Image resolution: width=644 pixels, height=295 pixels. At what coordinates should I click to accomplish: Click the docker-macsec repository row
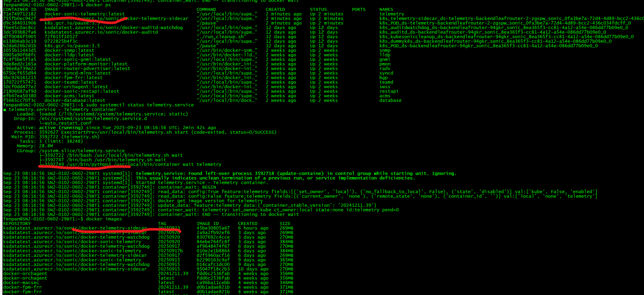tap(21, 283)
